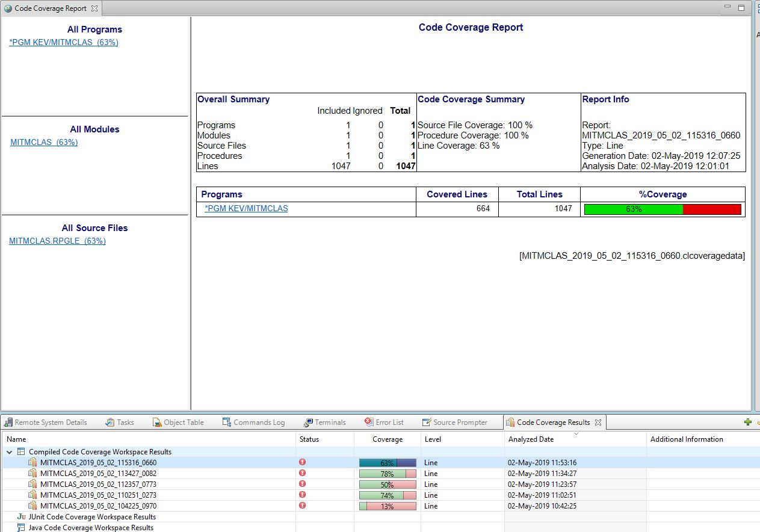This screenshot has height=532, width=760.
Task: Click the 63% coverage bar in Programs table
Action: (x=663, y=209)
